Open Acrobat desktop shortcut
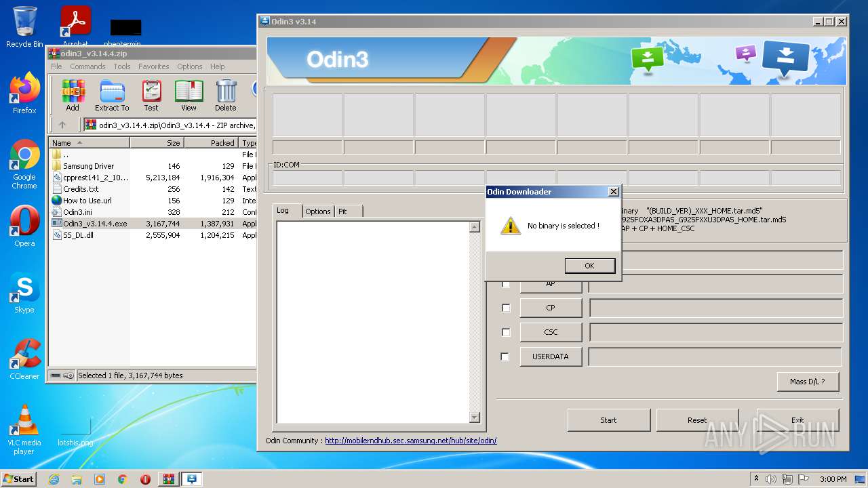This screenshot has width=868, height=488. pyautogui.click(x=75, y=26)
